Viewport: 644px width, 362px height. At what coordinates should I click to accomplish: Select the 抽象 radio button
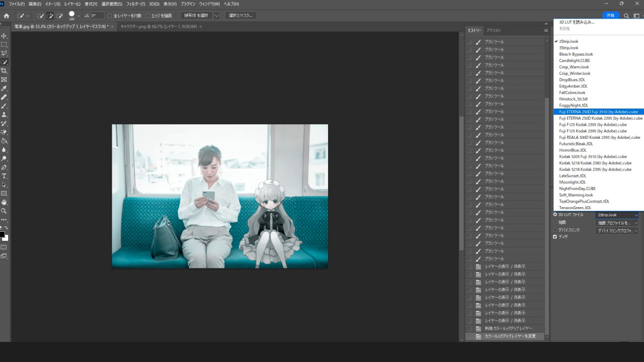pos(555,222)
